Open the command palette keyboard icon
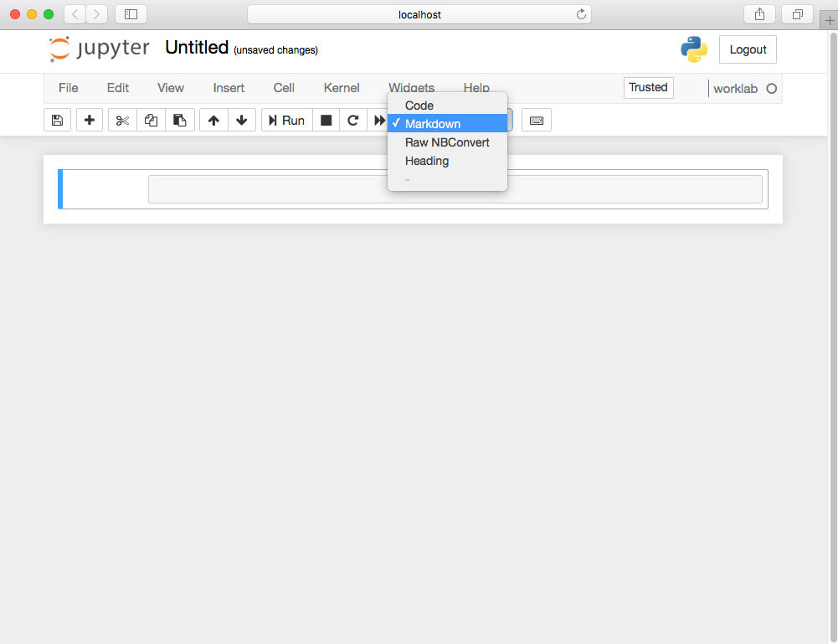The image size is (838, 644). point(536,120)
